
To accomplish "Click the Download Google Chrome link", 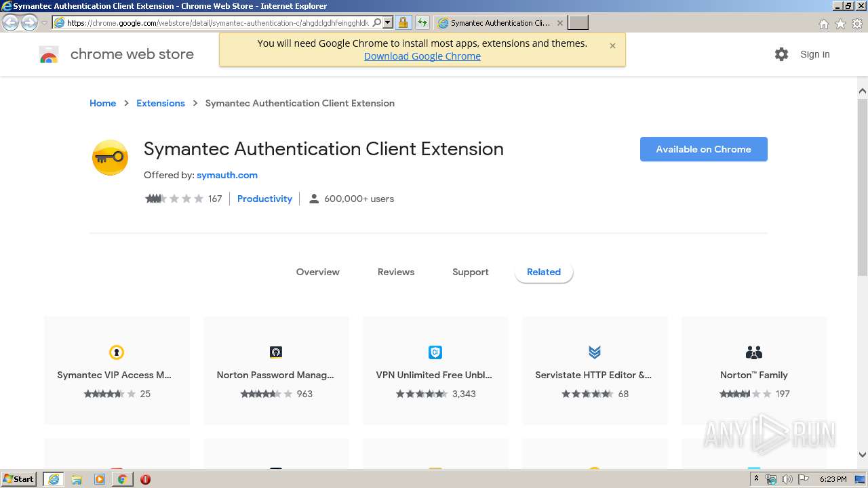I will coord(422,56).
